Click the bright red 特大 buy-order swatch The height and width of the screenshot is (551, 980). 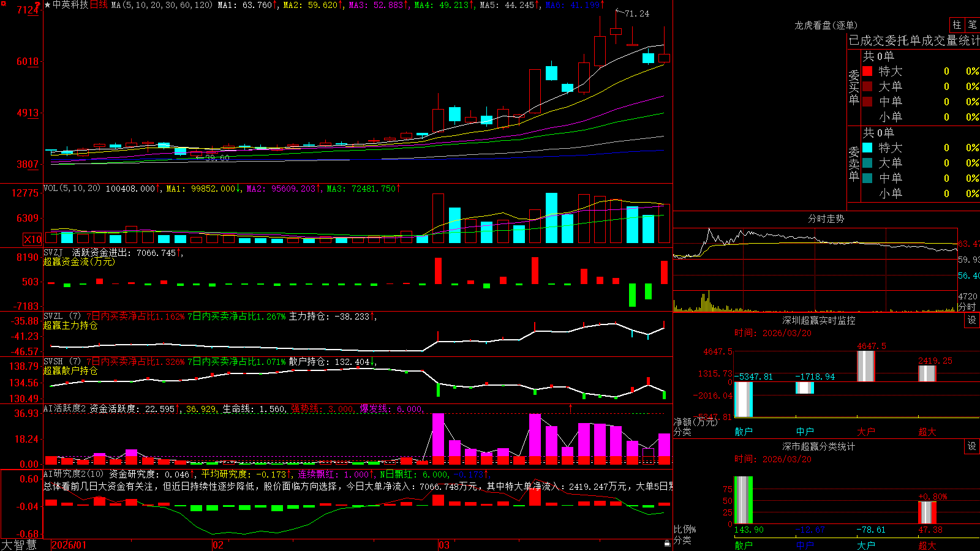pyautogui.click(x=867, y=71)
